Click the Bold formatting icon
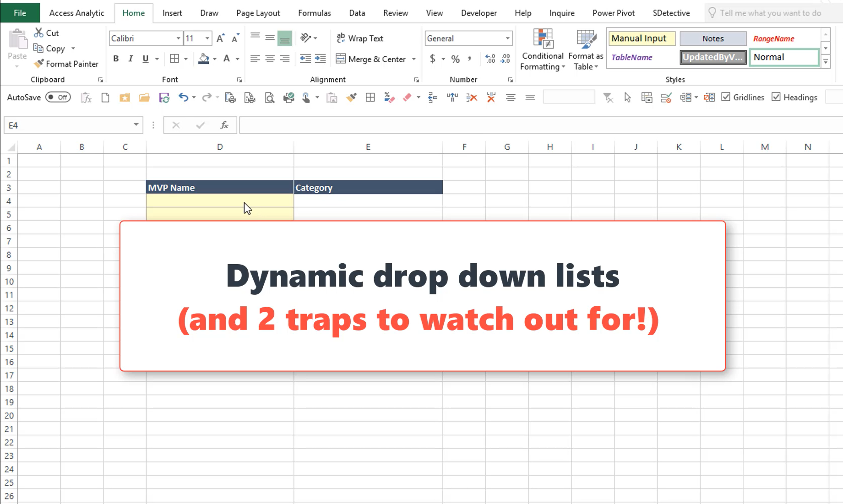Image resolution: width=843 pixels, height=504 pixels. coord(116,59)
